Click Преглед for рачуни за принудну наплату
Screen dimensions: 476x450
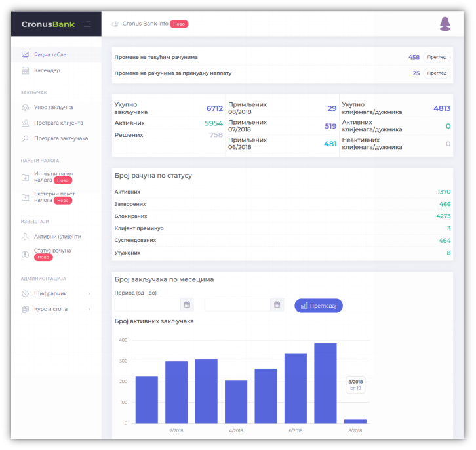(437, 73)
